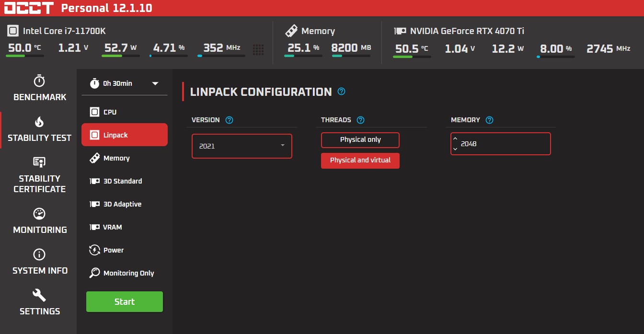Click the Stability Certificate icon

[39, 162]
